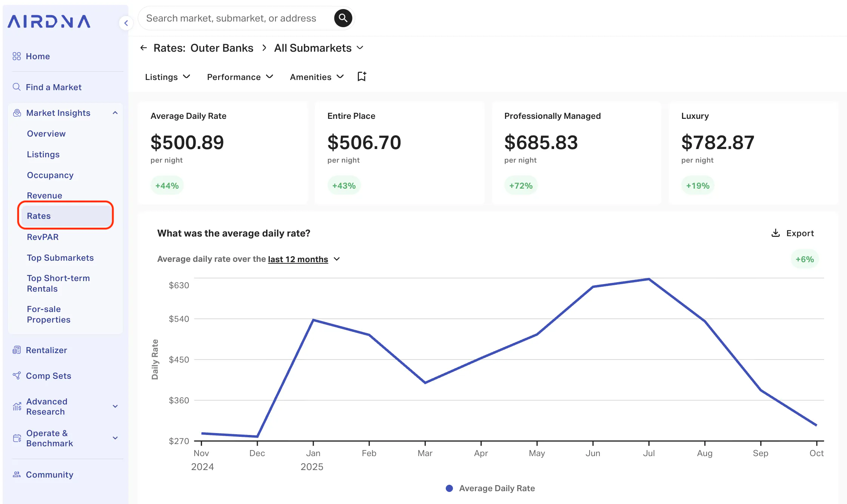This screenshot has width=847, height=504.
Task: Click the Community people icon
Action: point(17,474)
